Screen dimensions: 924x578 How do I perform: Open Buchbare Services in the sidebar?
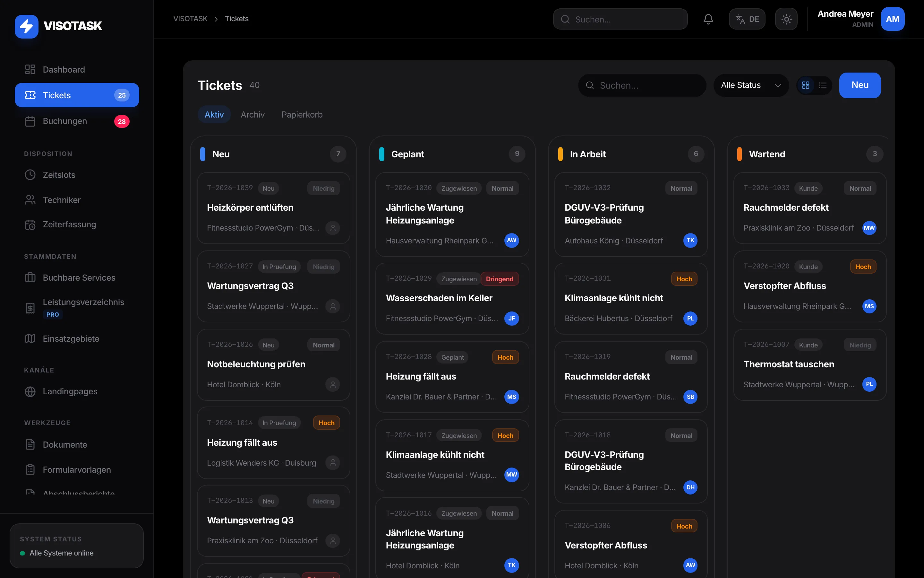pyautogui.click(x=77, y=277)
